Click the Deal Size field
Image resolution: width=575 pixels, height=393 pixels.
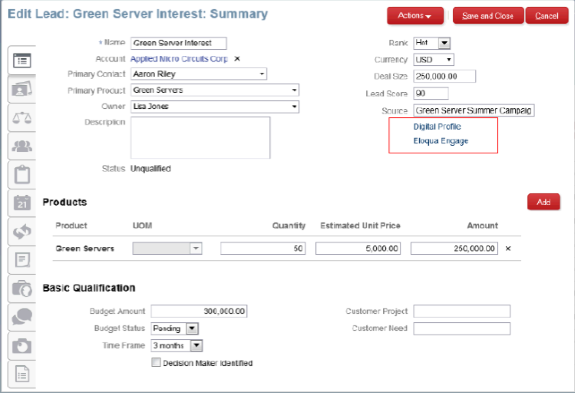pyautogui.click(x=444, y=76)
